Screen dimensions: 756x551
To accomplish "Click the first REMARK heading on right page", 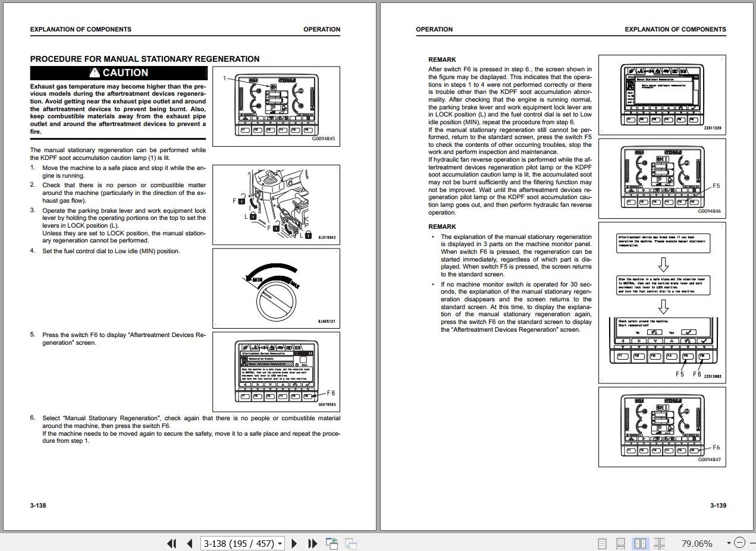I will 442,59.
